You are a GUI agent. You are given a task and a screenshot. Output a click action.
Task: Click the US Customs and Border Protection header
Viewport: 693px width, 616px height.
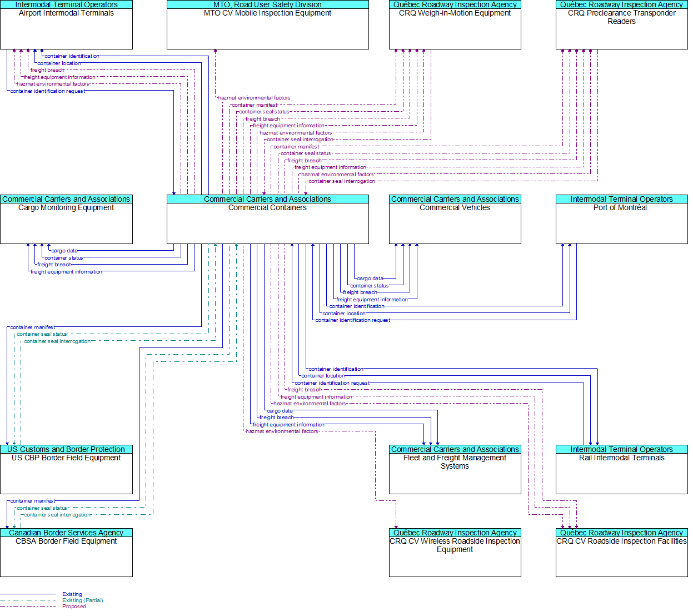[x=66, y=449]
